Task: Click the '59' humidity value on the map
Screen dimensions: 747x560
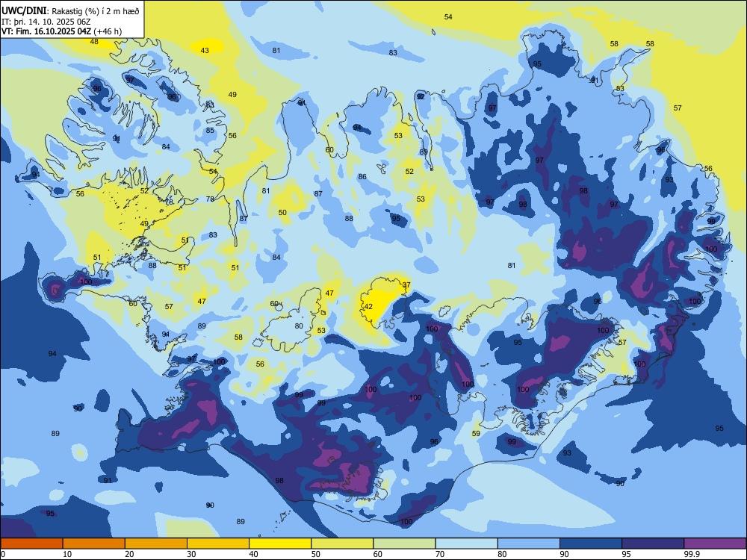Action: click(476, 434)
